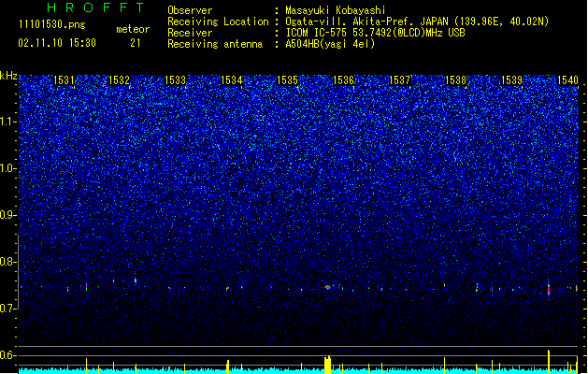Screen dimensions: 588x374
Task: Click the ICOM IC-575 receiver text
Action: [x=375, y=33]
